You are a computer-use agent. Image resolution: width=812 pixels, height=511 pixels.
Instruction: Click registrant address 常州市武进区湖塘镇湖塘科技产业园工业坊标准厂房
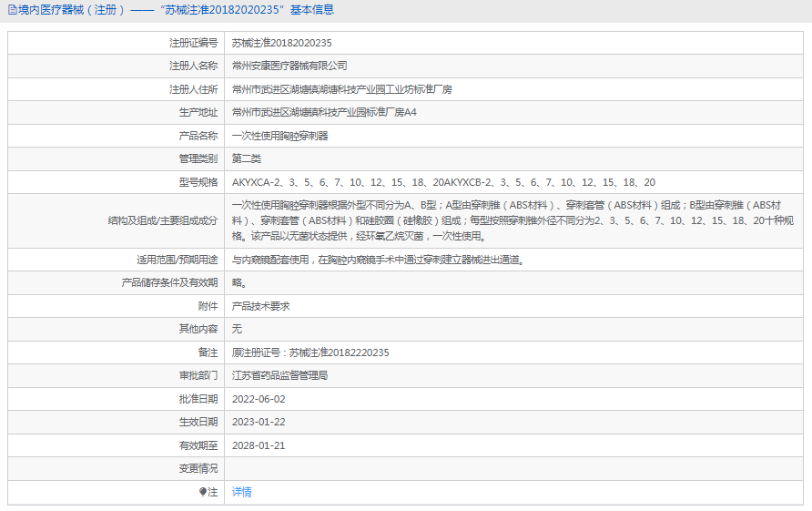tap(341, 89)
